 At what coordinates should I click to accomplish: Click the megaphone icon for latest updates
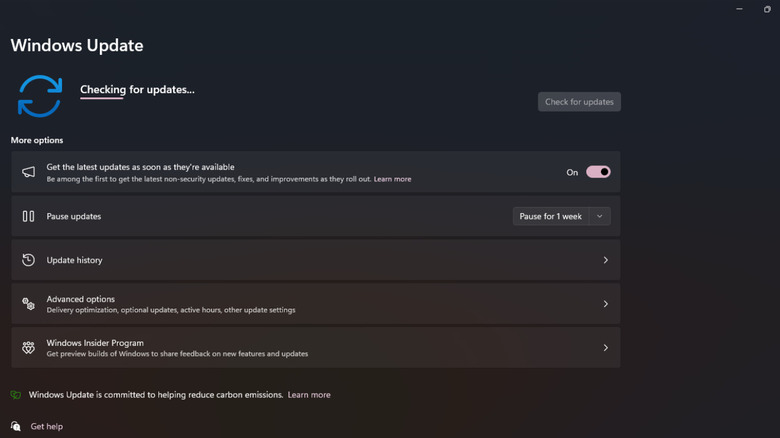pyautogui.click(x=28, y=172)
